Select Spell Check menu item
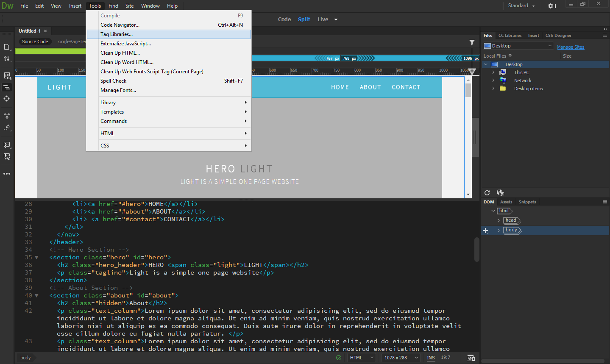Screen dimensions: 610x364 [169, 81]
